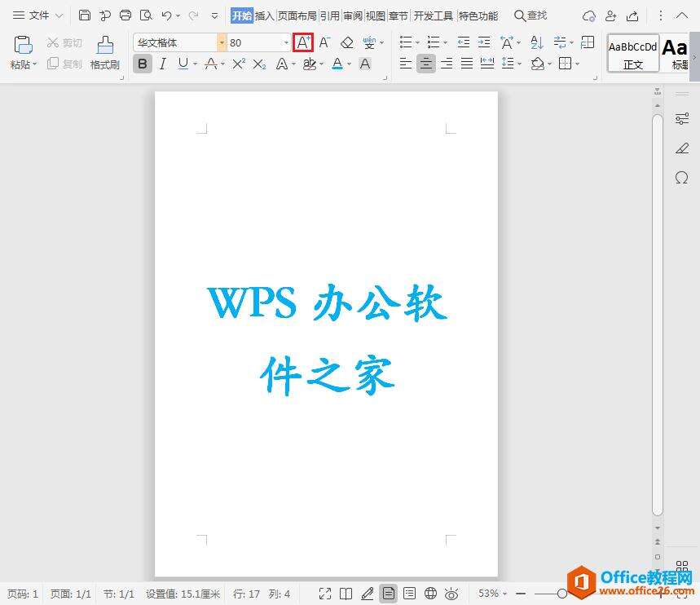The width and height of the screenshot is (700, 605).
Task: Open the properties sliders icon in right sidebar
Action: 682,118
